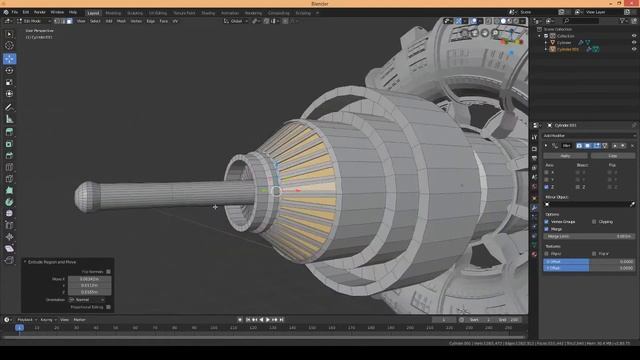
Task: Open the Add Modifier dropdown
Action: click(x=588, y=136)
